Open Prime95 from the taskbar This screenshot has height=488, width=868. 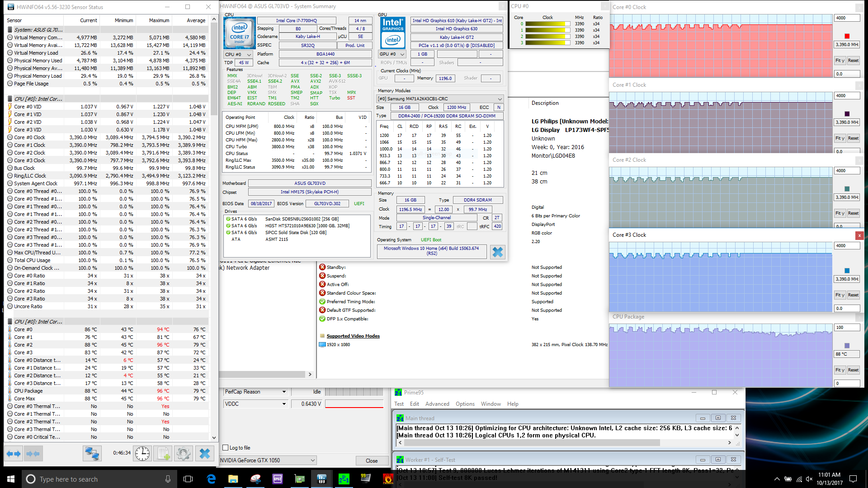[344, 479]
